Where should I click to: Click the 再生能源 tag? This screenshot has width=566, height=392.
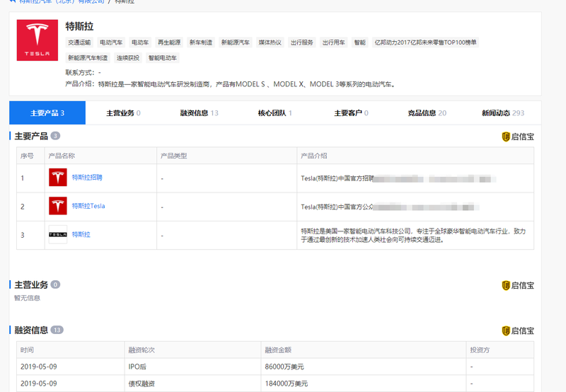coord(169,42)
